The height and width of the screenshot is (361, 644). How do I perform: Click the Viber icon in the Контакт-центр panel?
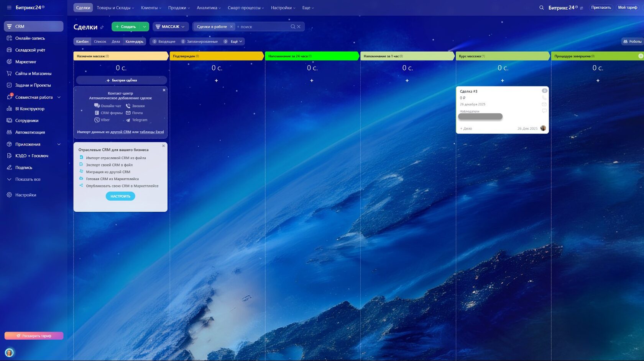coord(97,120)
